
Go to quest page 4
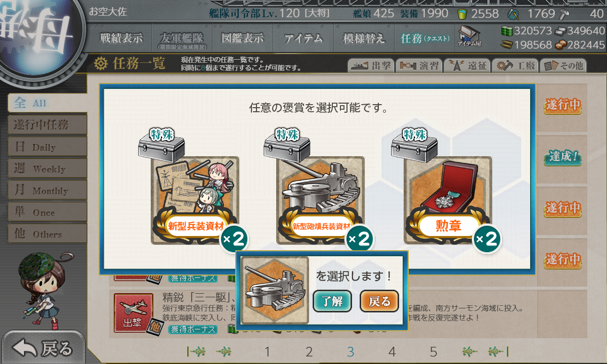point(392,352)
